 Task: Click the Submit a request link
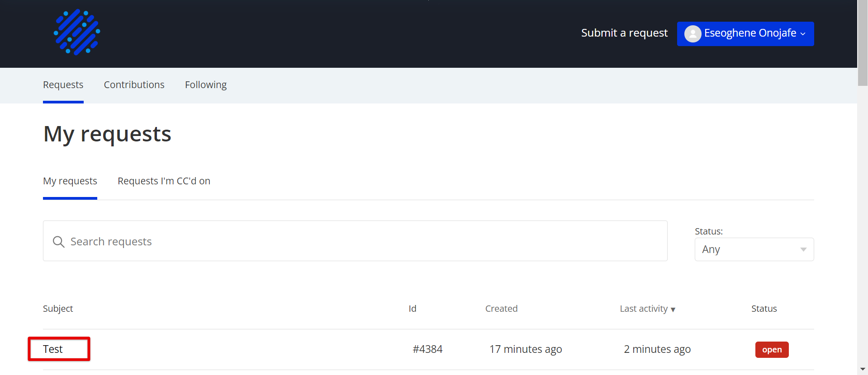[x=624, y=33]
